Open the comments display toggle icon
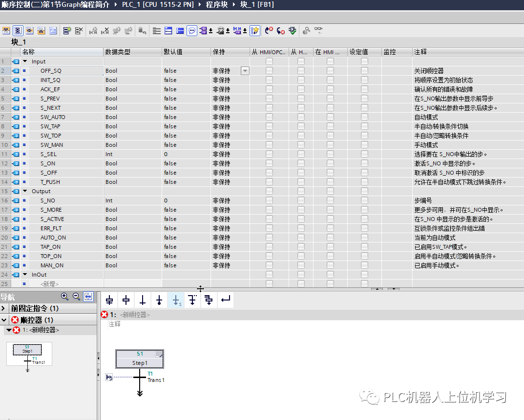This screenshot has width=524, height=420. (192, 30)
